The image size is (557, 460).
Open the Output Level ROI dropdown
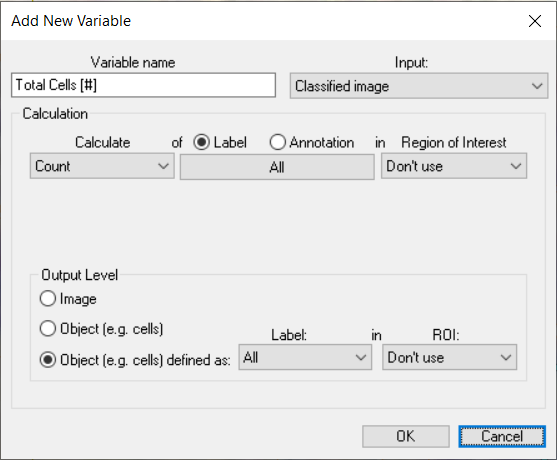pos(449,357)
